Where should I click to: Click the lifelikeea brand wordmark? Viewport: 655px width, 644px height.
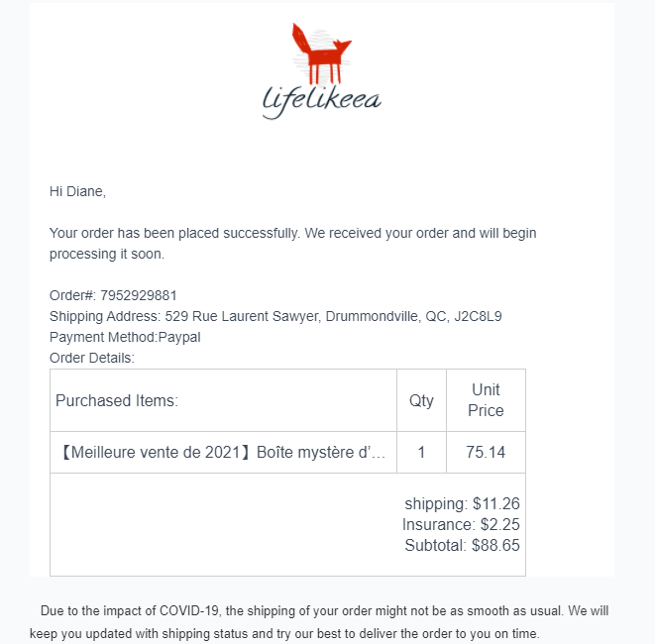pyautogui.click(x=322, y=100)
